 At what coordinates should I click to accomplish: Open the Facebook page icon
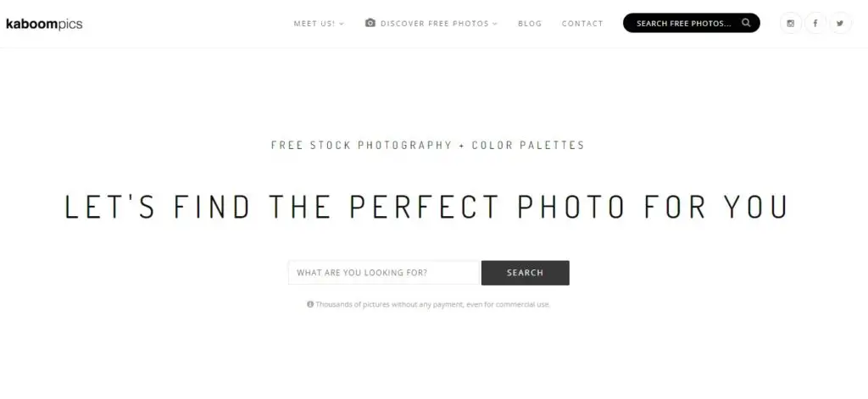coord(815,23)
